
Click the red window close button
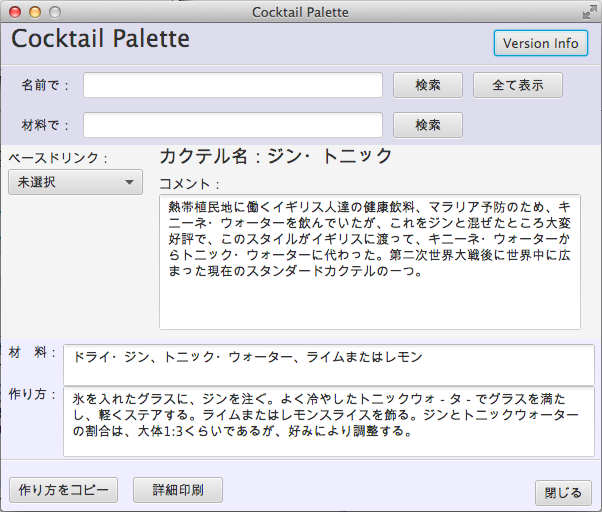pos(15,12)
